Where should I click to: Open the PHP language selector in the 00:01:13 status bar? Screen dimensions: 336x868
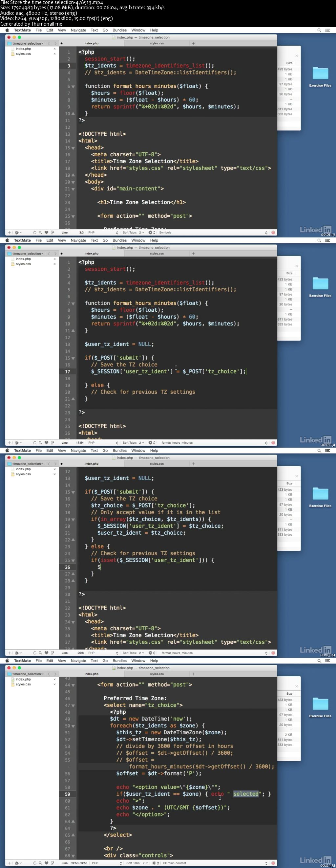103,233
